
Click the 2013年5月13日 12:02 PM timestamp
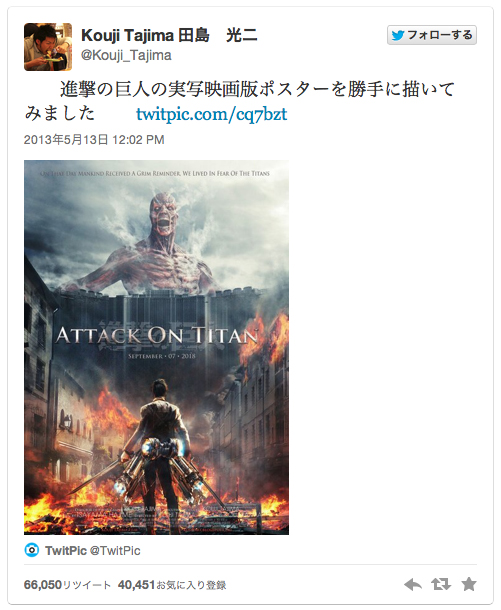click(x=94, y=140)
